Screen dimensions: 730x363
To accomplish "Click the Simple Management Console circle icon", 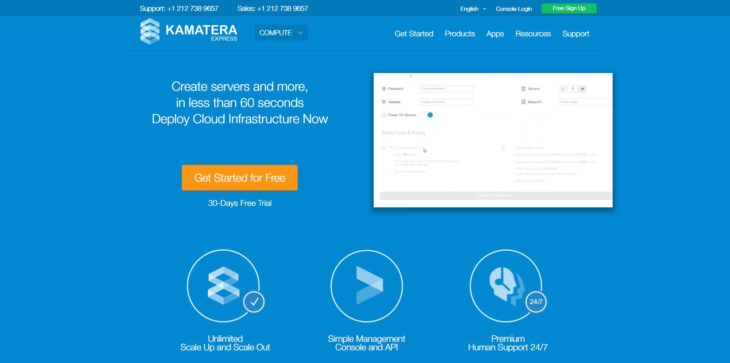I will pyautogui.click(x=366, y=286).
